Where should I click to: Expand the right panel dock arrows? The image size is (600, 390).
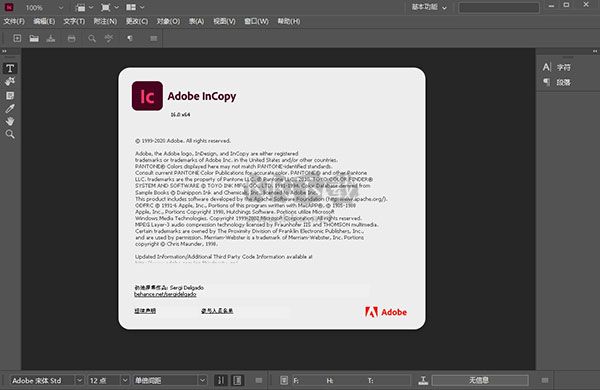[x=595, y=51]
